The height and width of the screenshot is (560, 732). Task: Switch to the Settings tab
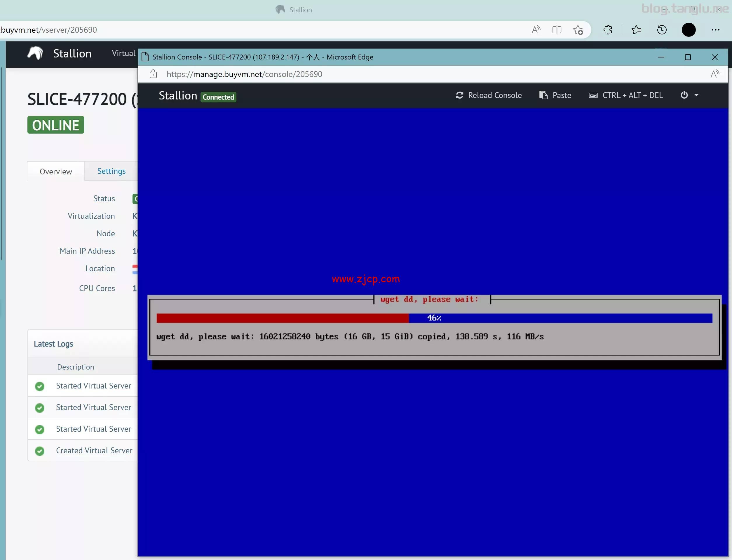pos(111,171)
